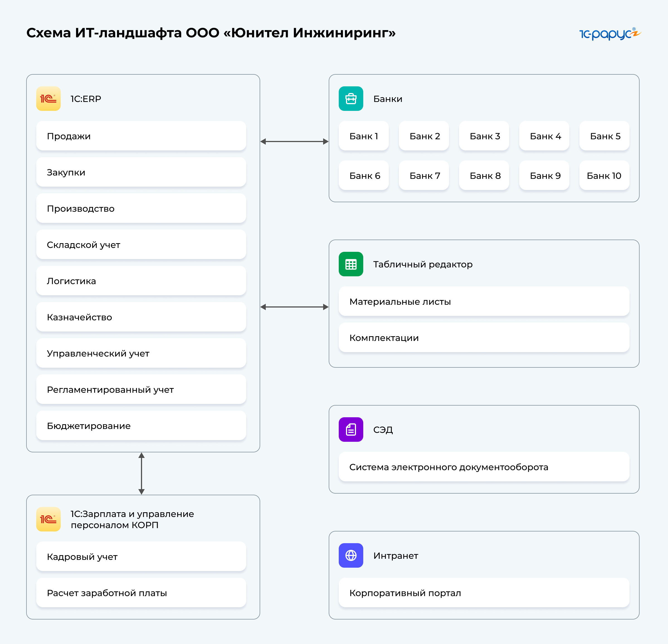
Task: Click the Банк 10 tile
Action: 604,175
